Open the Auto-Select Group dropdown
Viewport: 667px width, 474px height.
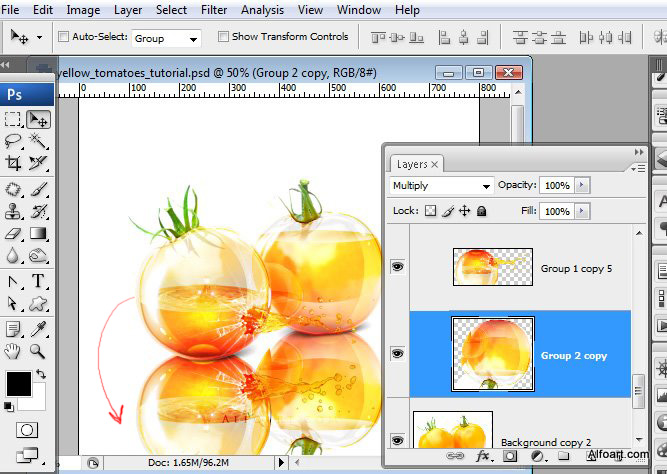pos(166,38)
